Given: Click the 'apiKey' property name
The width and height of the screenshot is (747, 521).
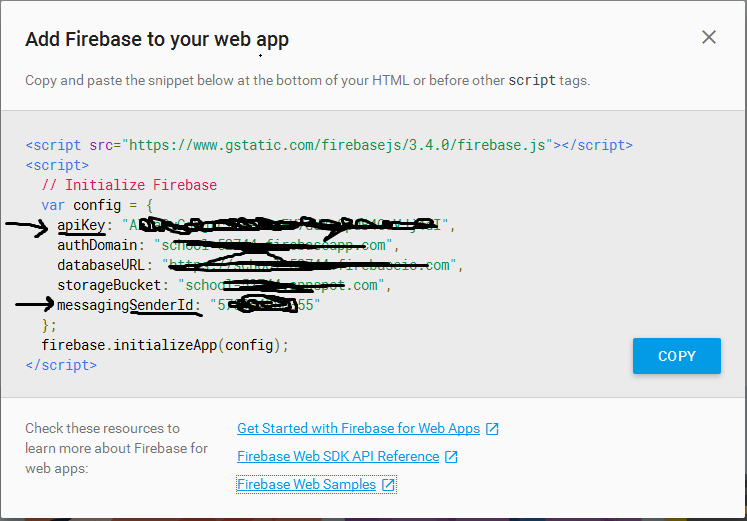Looking at the screenshot, I should pyautogui.click(x=81, y=225).
